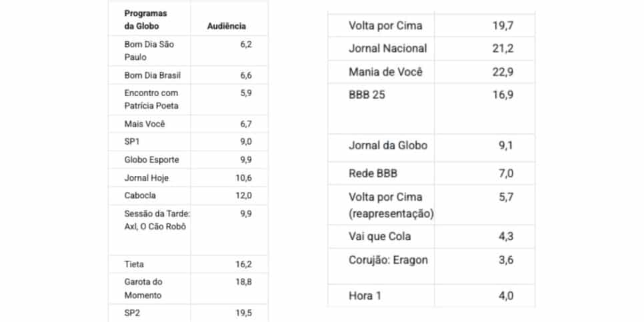Click the SP1 program cell
The image size is (644, 322).
pos(133,142)
